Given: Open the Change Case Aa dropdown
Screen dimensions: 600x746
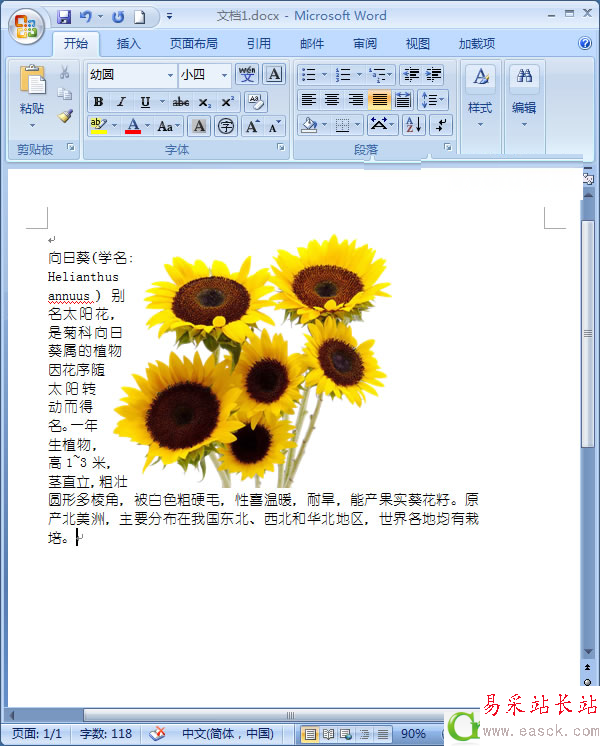Looking at the screenshot, I should (169, 126).
